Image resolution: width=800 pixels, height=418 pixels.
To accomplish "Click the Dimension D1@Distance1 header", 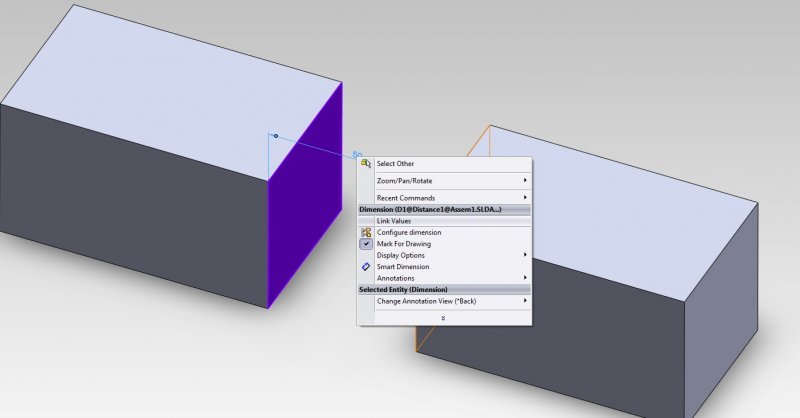I will coord(444,209).
